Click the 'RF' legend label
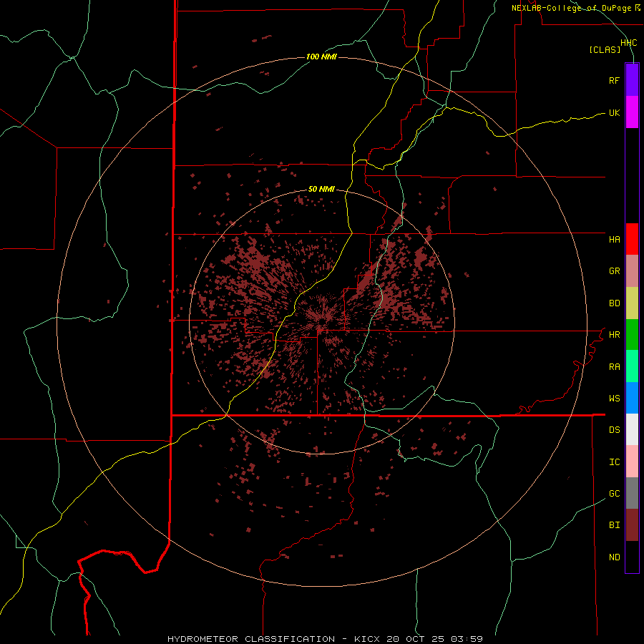 [x=614, y=80]
